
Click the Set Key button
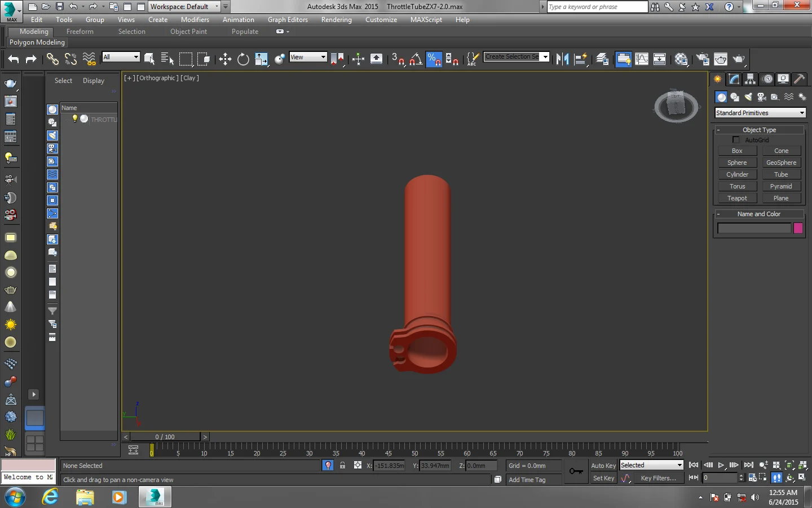tap(603, 478)
